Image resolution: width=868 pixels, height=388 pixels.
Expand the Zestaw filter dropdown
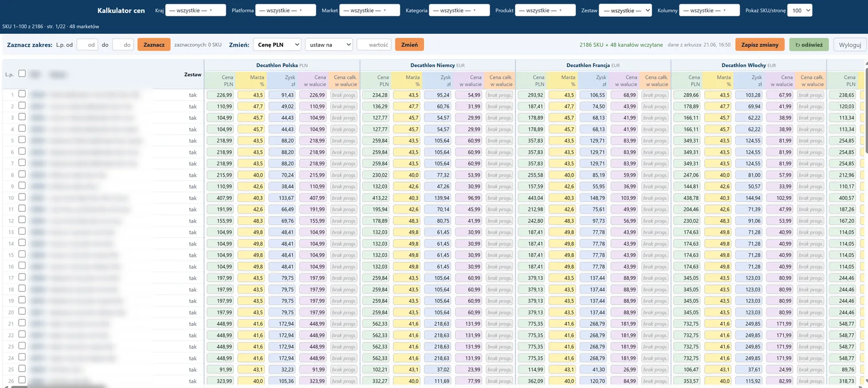(x=625, y=10)
